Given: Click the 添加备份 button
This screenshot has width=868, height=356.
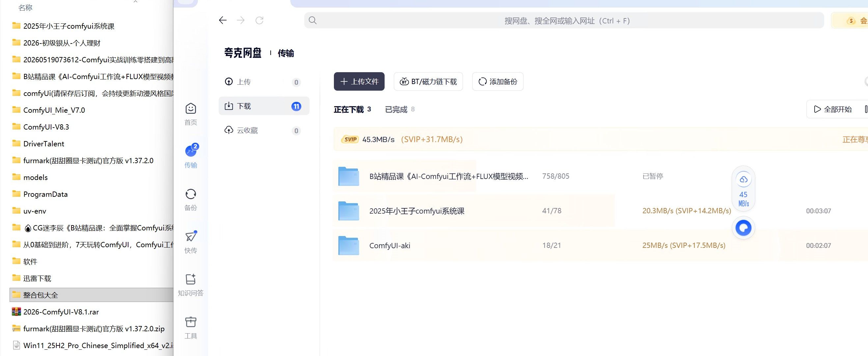Looking at the screenshot, I should coord(498,81).
